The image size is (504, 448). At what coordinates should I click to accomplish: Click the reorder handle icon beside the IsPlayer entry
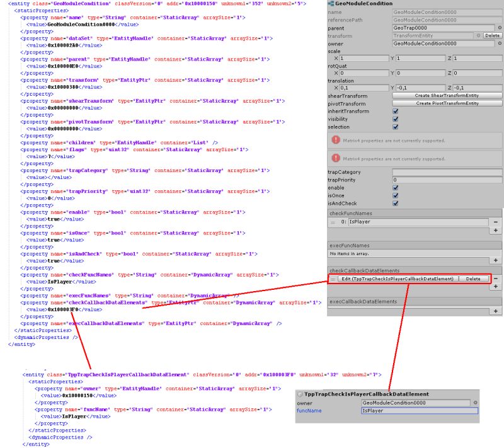(x=333, y=222)
